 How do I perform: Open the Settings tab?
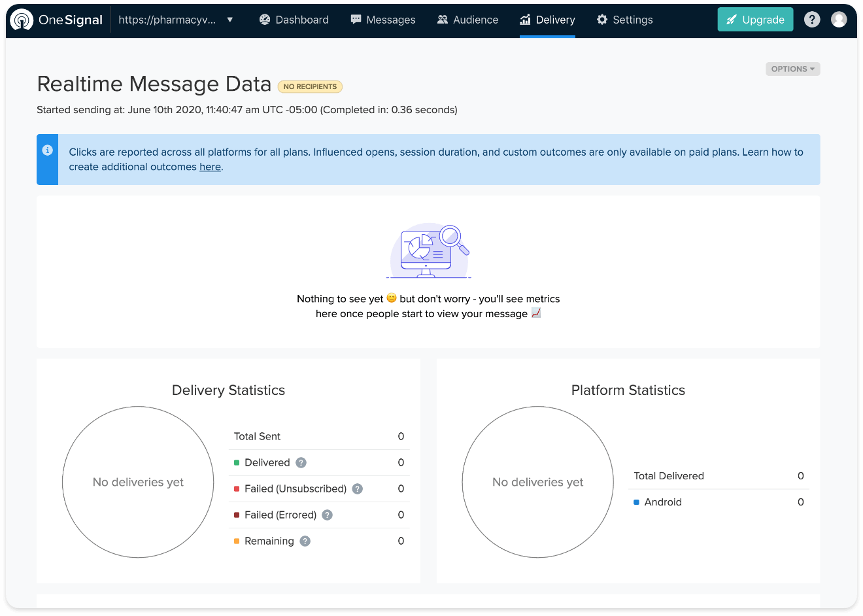click(x=624, y=20)
